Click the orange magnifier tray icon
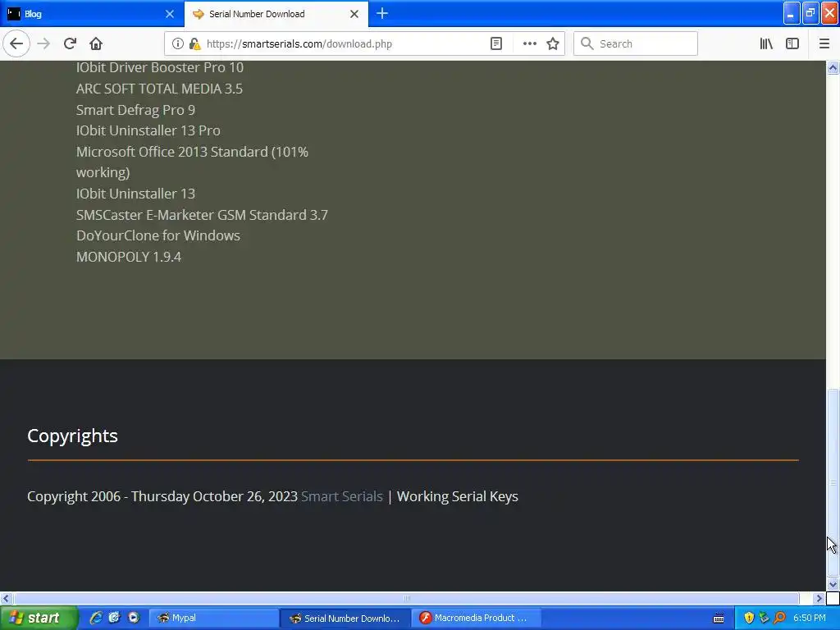The width and height of the screenshot is (840, 630). point(780,618)
